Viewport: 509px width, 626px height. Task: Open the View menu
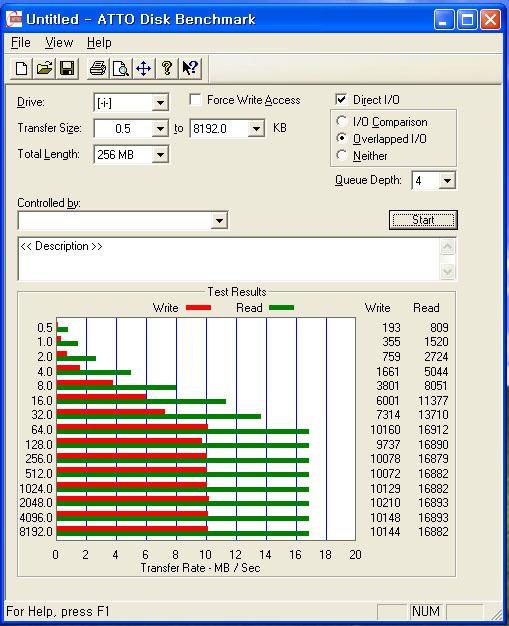click(59, 43)
